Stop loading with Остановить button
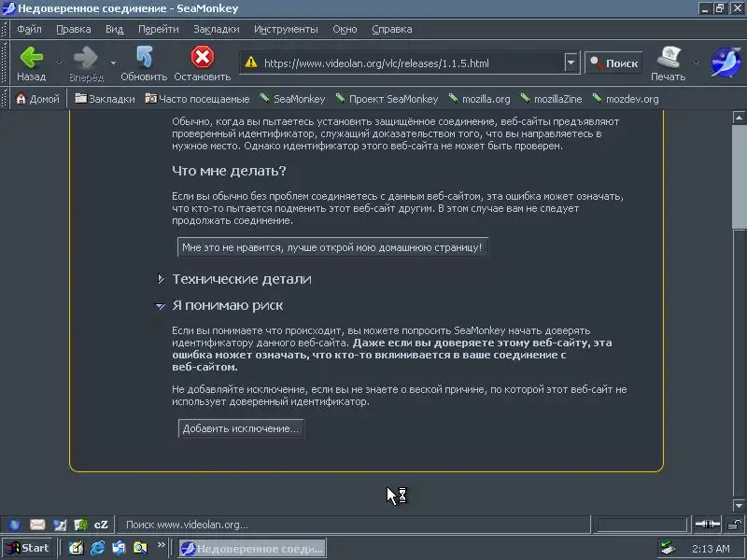This screenshot has height=560, width=747. [203, 63]
